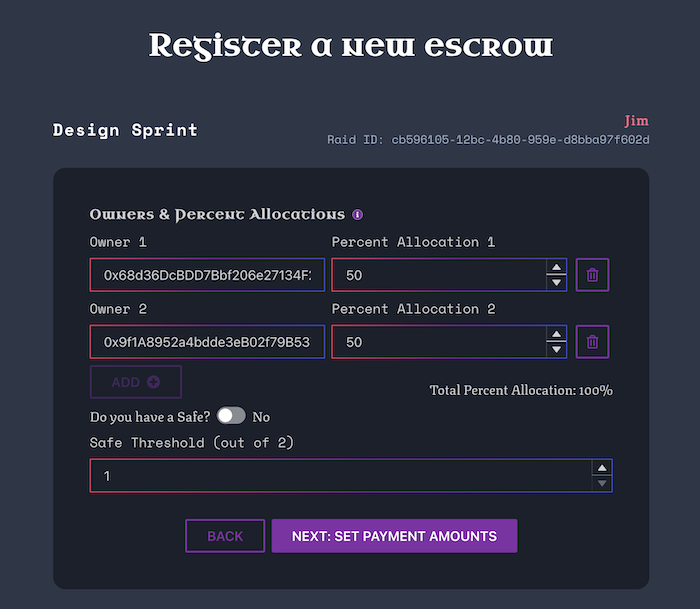
Task: Increase Percent Allocation 2 with up arrow
Action: 556,334
